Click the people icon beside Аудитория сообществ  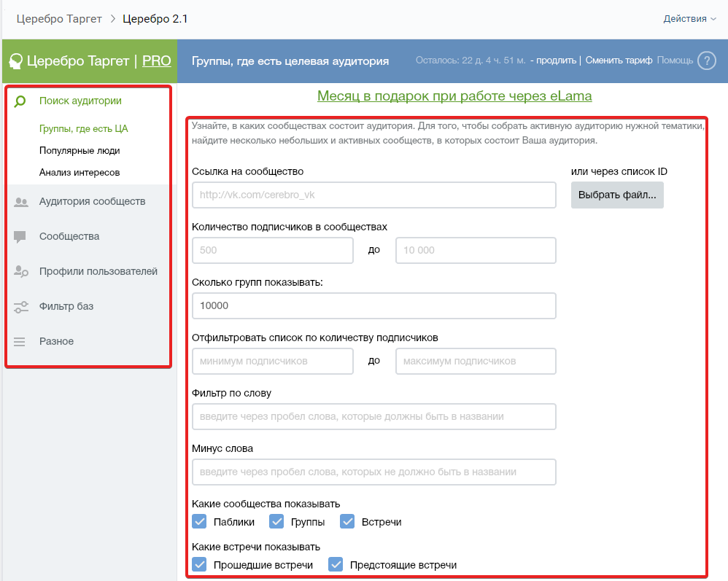[21, 202]
